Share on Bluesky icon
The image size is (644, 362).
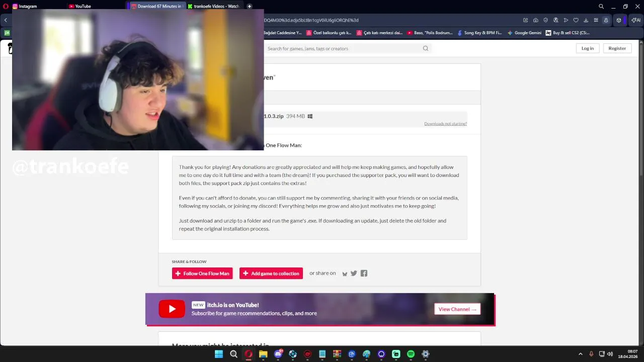[x=345, y=274]
